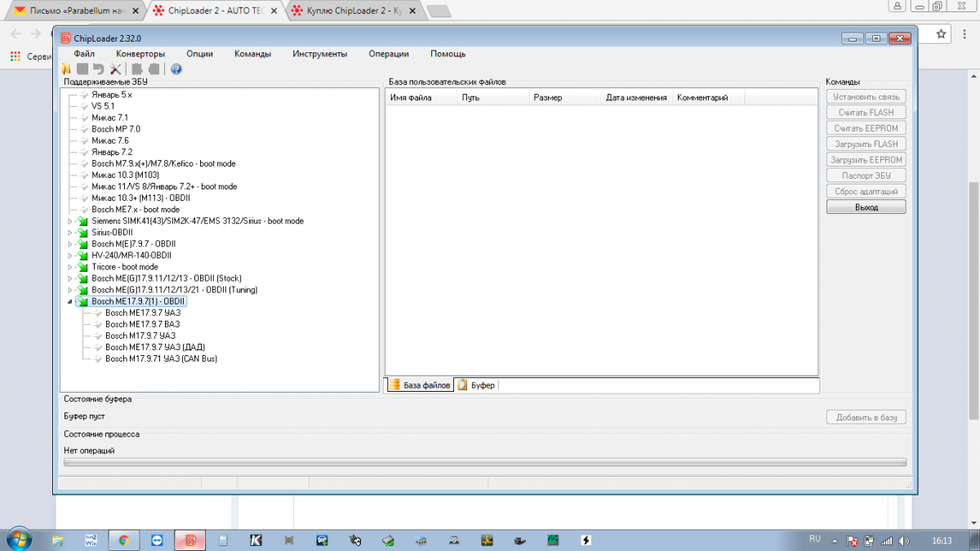
Task: Click the Имя файла column header
Action: pyautogui.click(x=421, y=98)
